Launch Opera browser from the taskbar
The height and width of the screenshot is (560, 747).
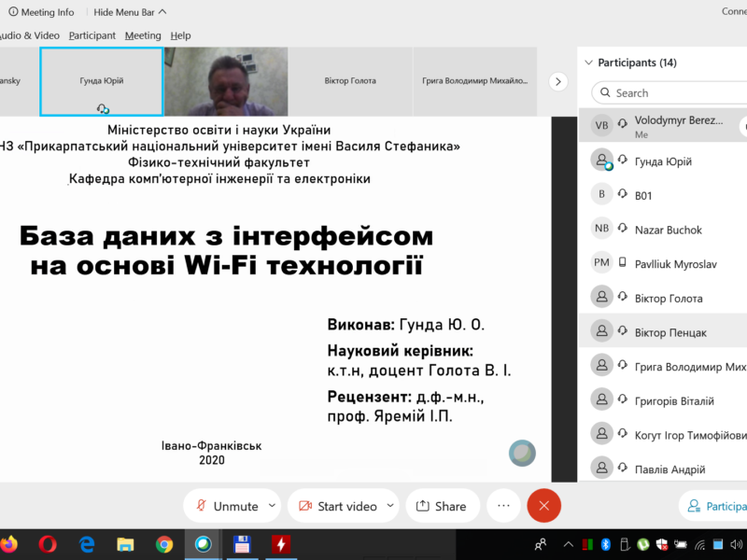coord(49,543)
